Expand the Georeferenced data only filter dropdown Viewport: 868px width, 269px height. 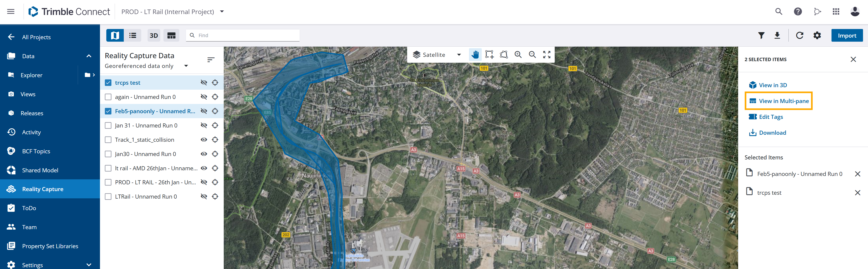(186, 66)
